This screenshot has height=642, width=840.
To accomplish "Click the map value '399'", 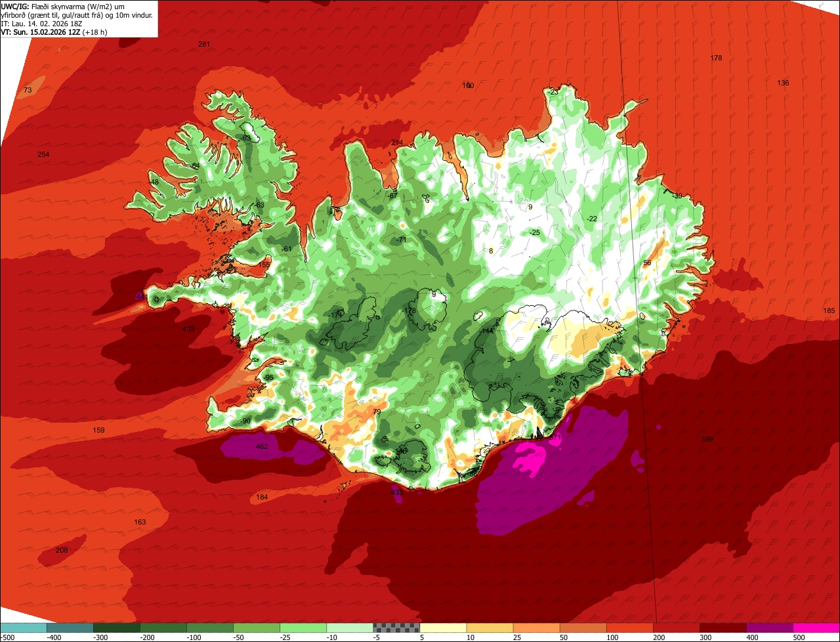I will pyautogui.click(x=707, y=439).
